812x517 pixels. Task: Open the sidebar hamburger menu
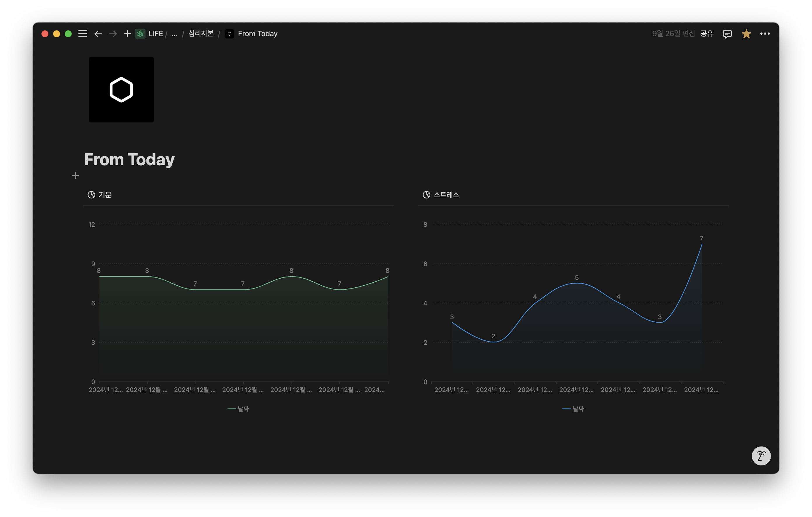(82, 34)
